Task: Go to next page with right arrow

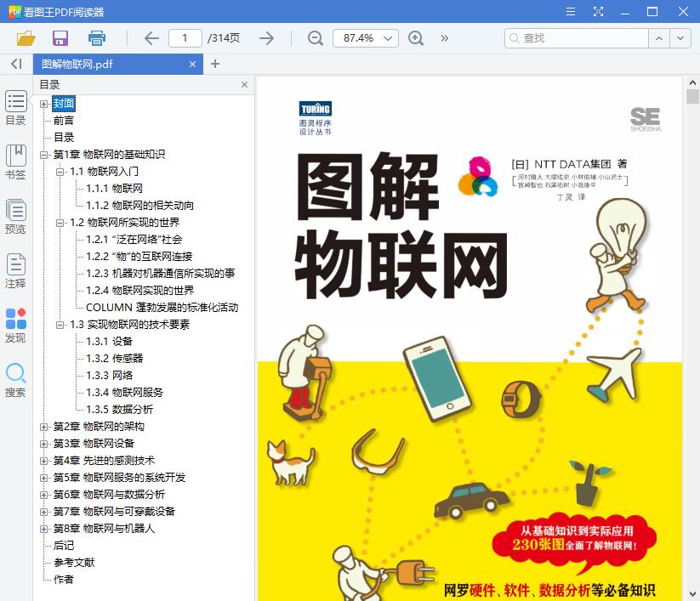Action: 266,38
